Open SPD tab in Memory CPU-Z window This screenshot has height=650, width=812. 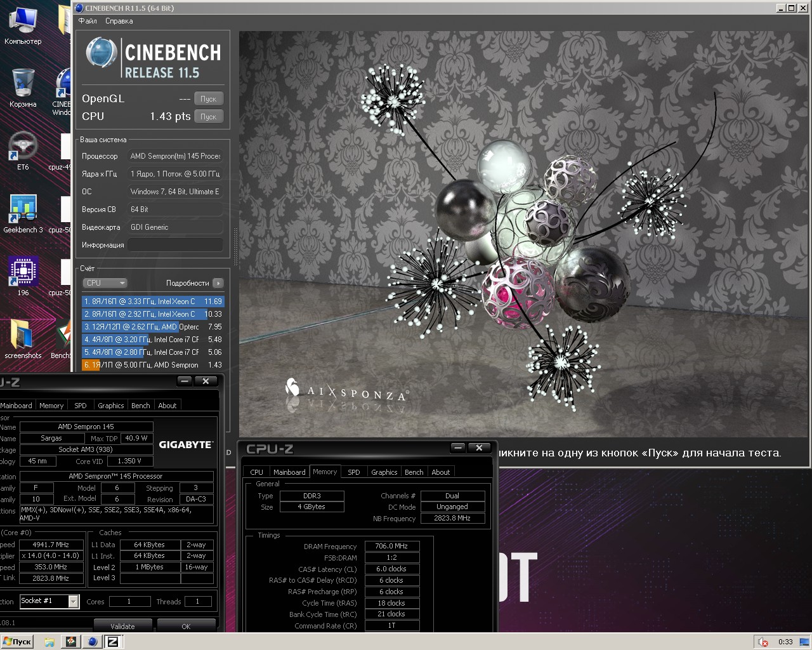click(354, 472)
